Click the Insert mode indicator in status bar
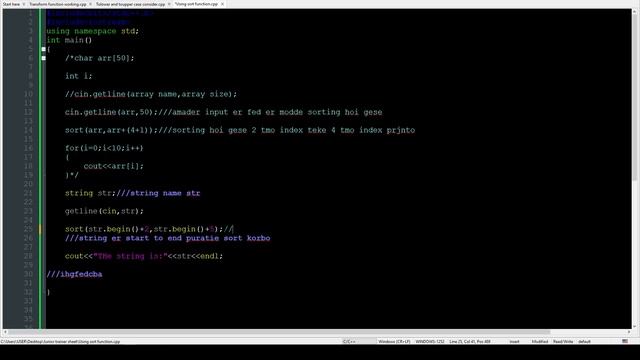 [514, 342]
